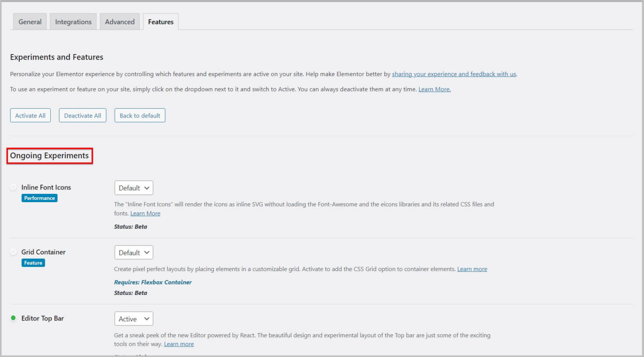Click the gray status dot beside Grid Container
Screen dimensions: 644x357
13,252
